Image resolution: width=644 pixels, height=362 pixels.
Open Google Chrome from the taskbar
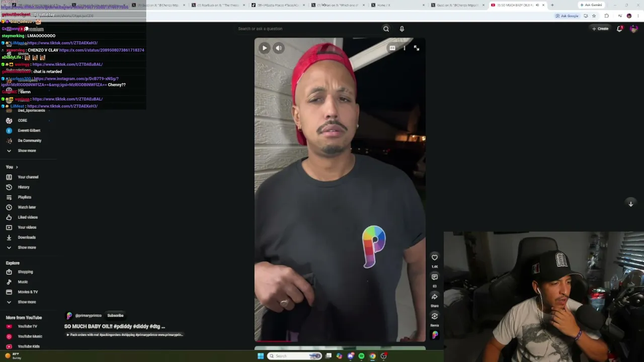372,356
